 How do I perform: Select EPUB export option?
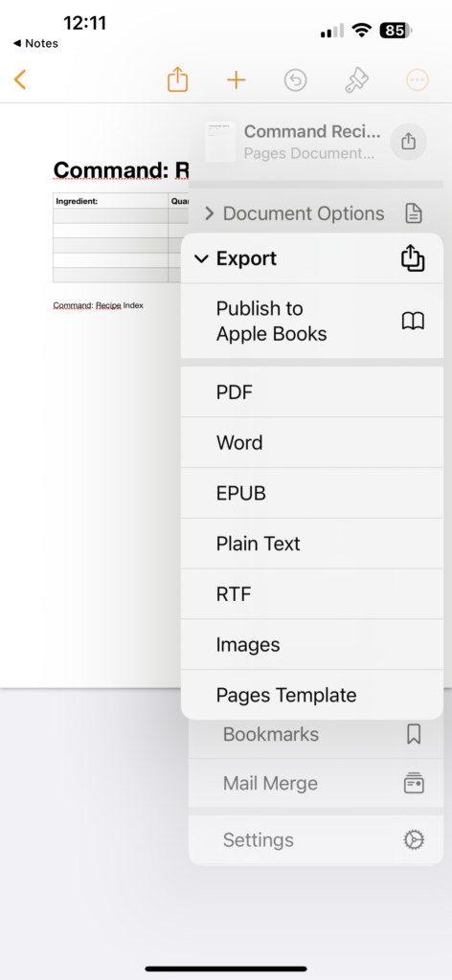coord(312,493)
